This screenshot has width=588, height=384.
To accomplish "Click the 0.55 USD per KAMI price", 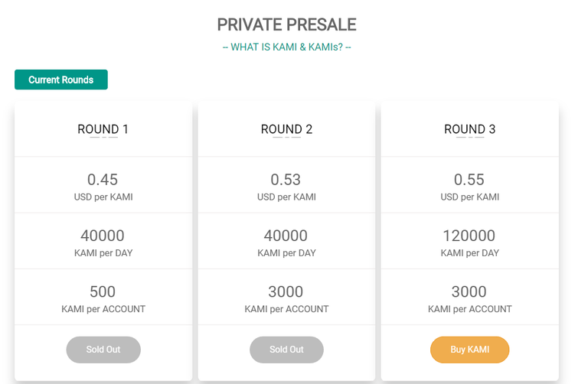I will point(470,186).
